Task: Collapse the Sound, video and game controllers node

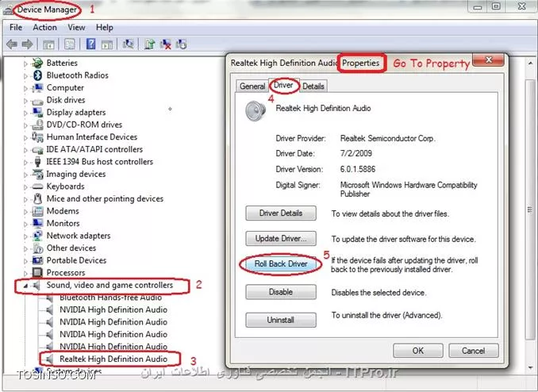Action: [25, 286]
